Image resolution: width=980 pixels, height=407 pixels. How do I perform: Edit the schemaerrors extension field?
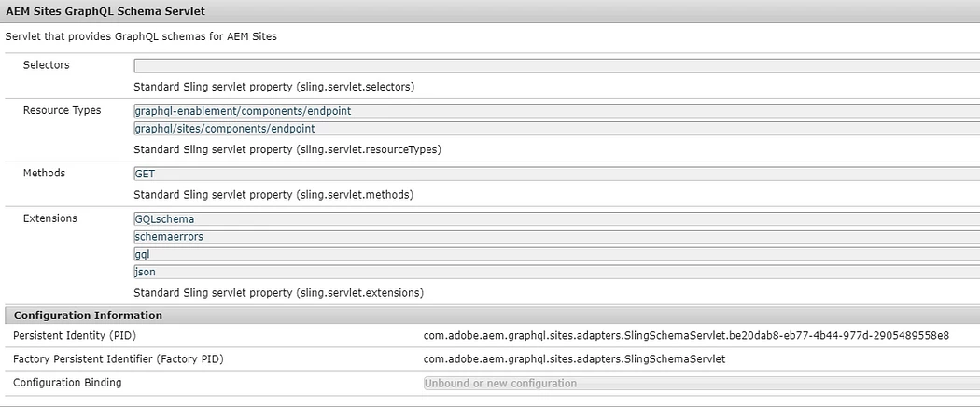557,237
